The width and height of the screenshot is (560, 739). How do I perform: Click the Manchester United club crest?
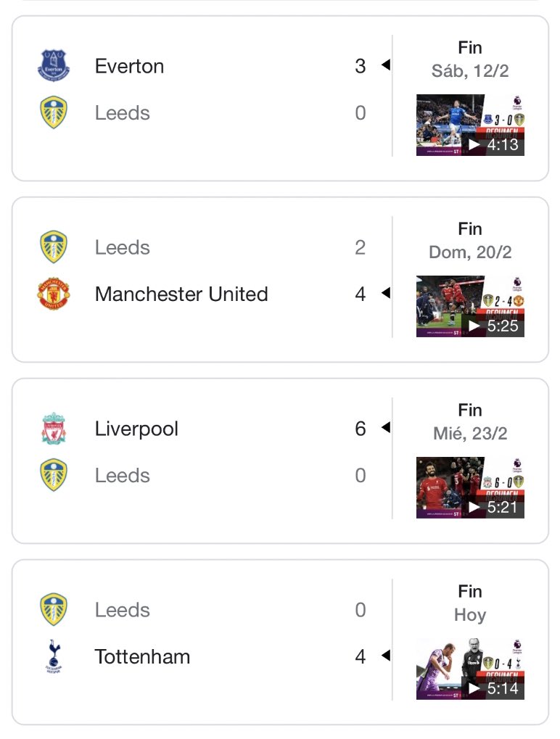54,294
